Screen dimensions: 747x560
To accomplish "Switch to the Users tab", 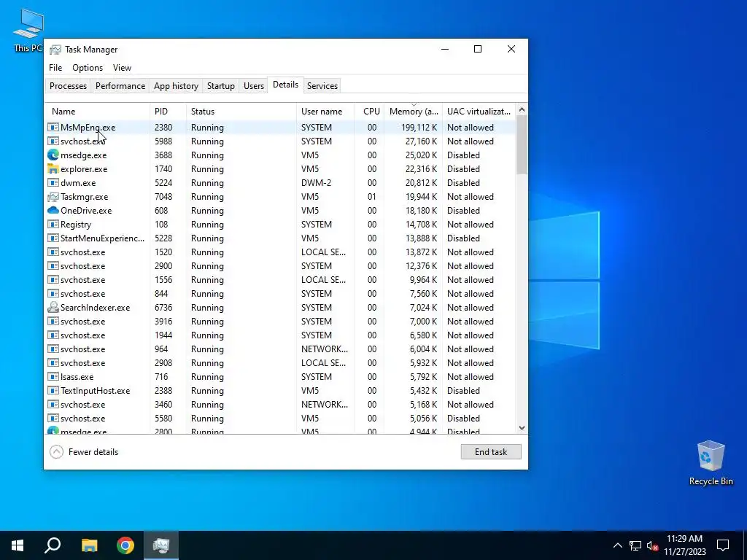I will (253, 86).
